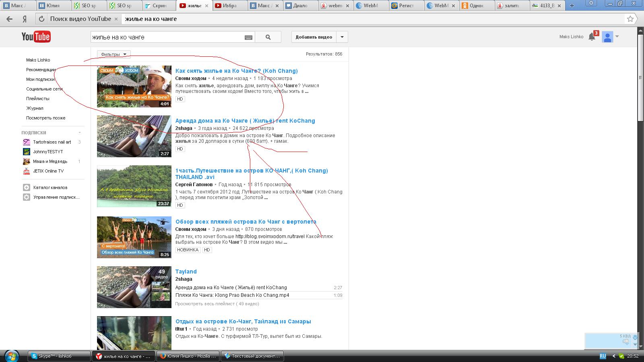Switch to the "залить" browser tab
The image size is (644, 362).
(512, 6)
